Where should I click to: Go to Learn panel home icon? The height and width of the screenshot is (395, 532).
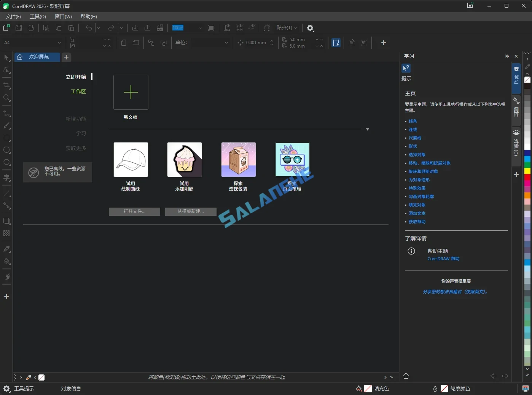pyautogui.click(x=406, y=376)
